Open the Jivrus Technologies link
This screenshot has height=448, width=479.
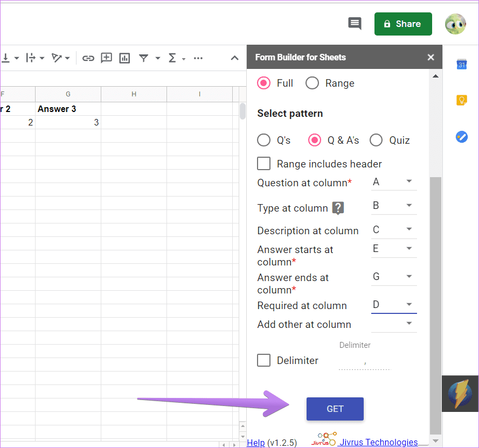pyautogui.click(x=378, y=442)
